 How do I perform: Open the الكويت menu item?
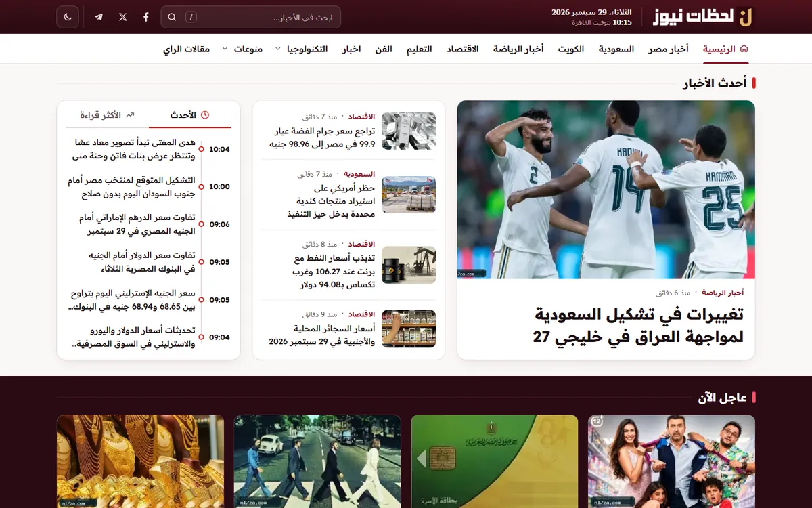[571, 49]
